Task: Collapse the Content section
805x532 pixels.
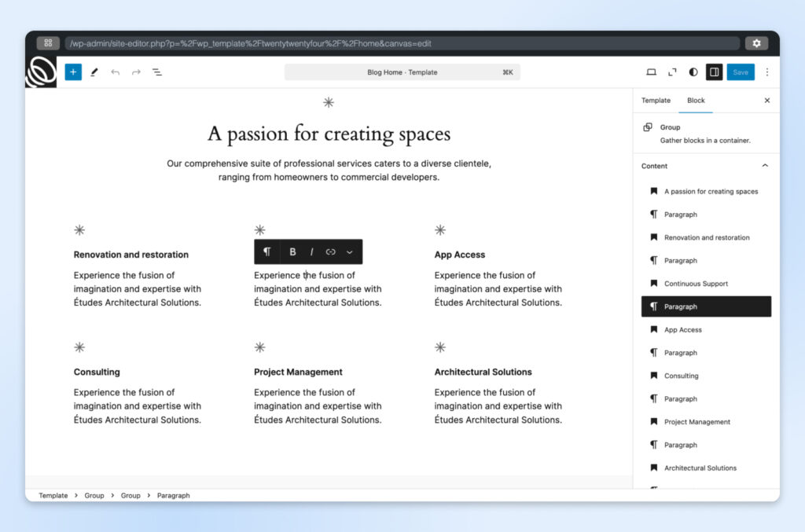Action: click(765, 166)
